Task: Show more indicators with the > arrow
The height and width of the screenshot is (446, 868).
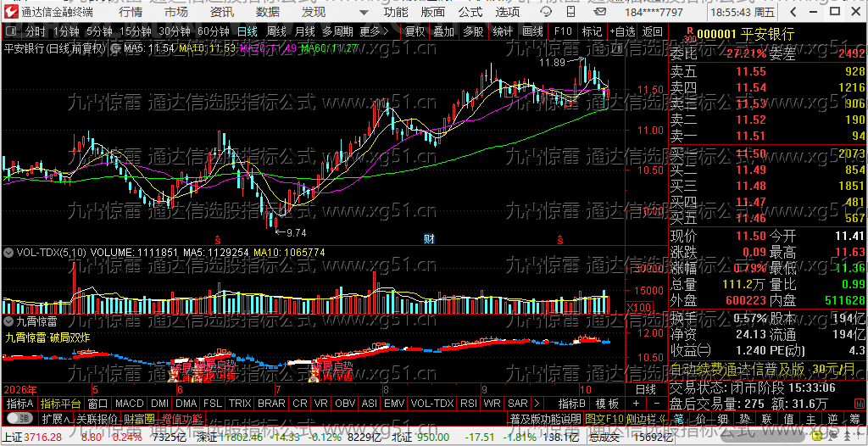Action: pyautogui.click(x=537, y=404)
